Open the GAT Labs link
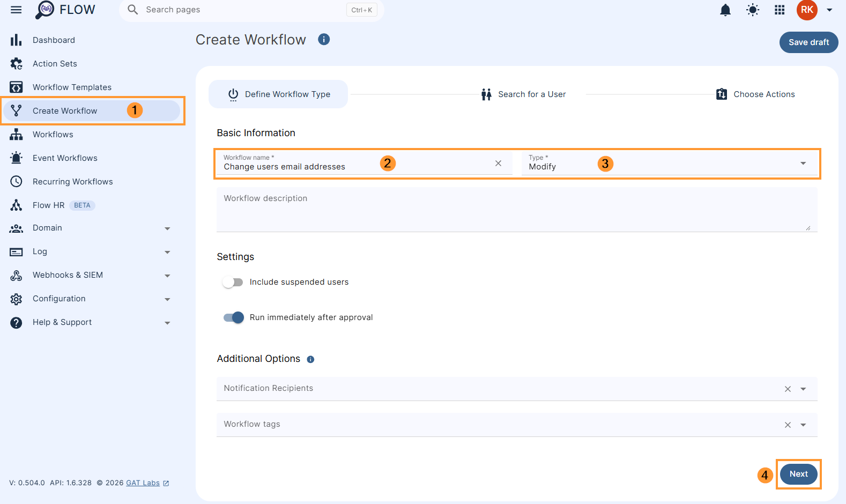The width and height of the screenshot is (846, 504). click(143, 483)
